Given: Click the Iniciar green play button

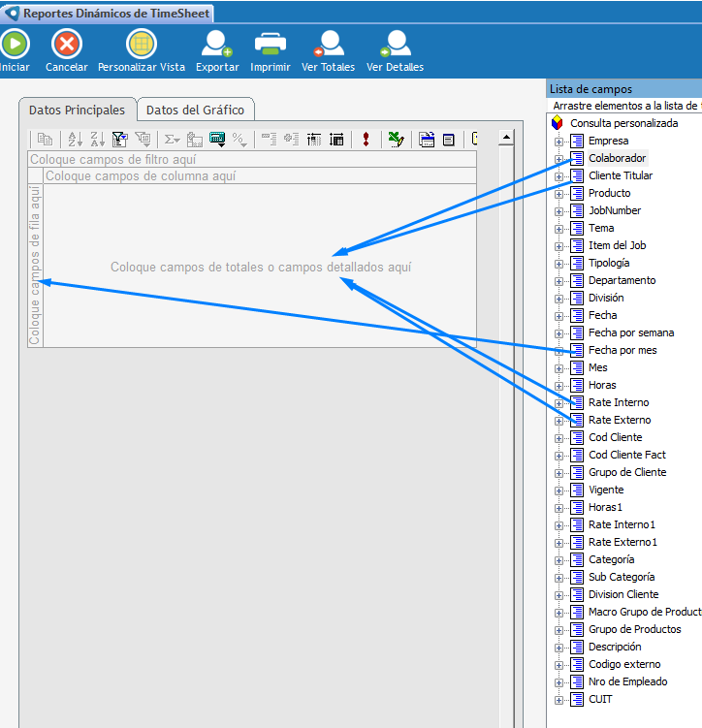Looking at the screenshot, I should click(x=14, y=45).
